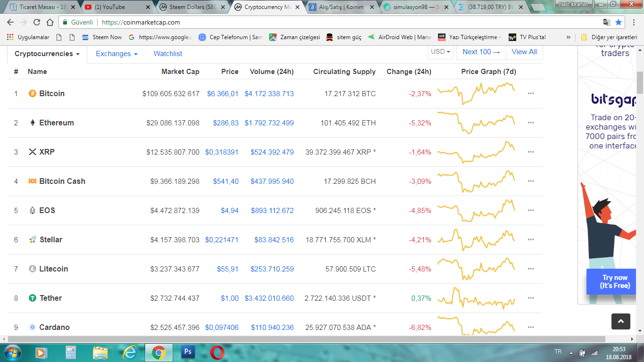Viewport: 644px width, 362px height.
Task: Show more bookmarks with the chevron
Action: 568,37
